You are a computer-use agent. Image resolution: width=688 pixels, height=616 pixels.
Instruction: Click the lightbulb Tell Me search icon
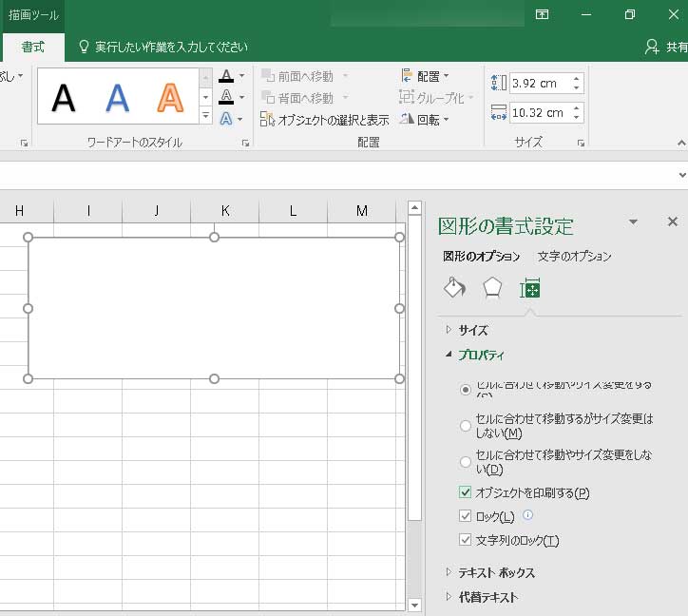84,47
